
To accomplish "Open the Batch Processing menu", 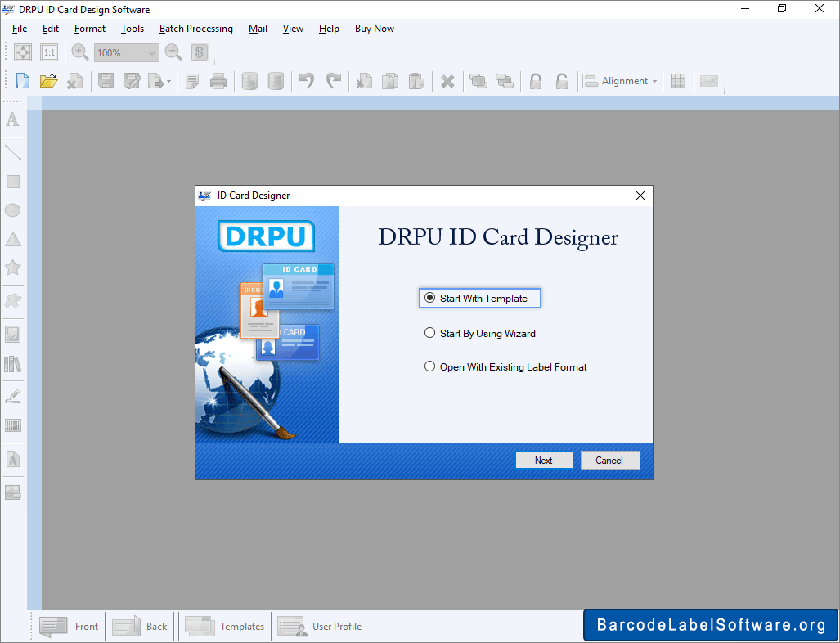I will 196,29.
